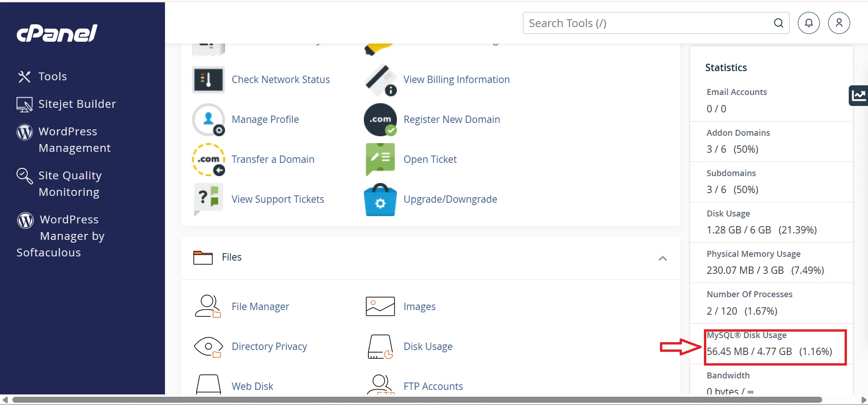Viewport: 868px width, 405px height.
Task: Click the Check Network Status icon
Action: click(x=209, y=80)
